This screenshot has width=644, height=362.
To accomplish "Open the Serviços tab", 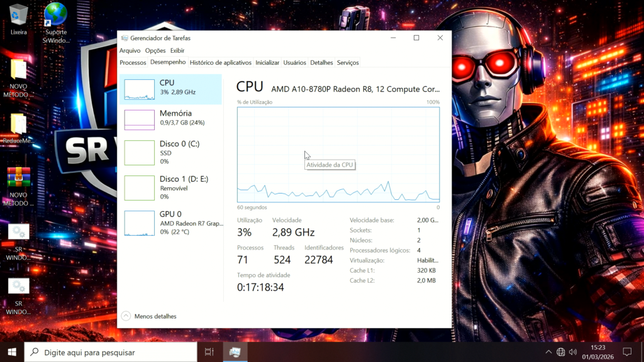I will pos(348,63).
